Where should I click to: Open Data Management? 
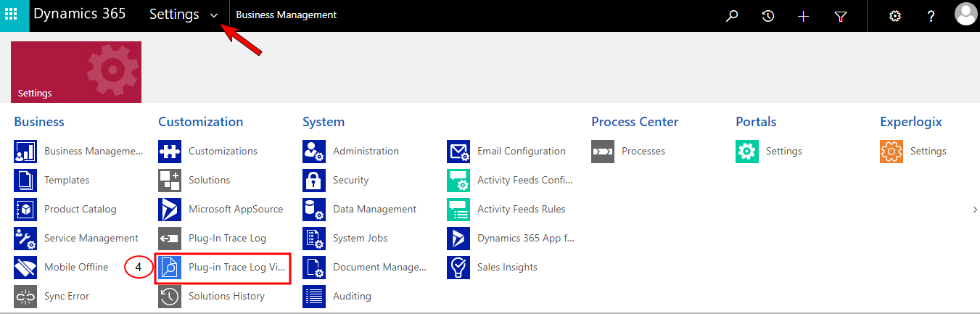pos(374,209)
